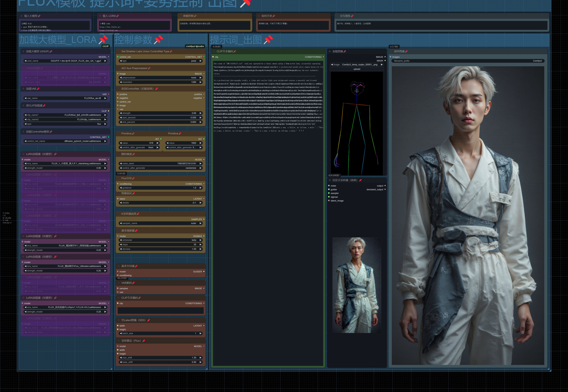Image resolution: width=568 pixels, height=392 pixels.
Task: Click the pin icon on 自定义采样器（高级）title
Action: coord(361,180)
